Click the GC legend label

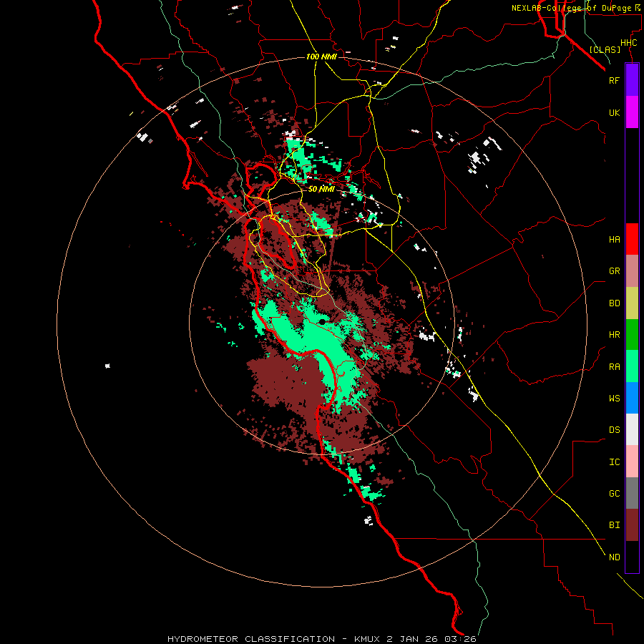click(614, 494)
